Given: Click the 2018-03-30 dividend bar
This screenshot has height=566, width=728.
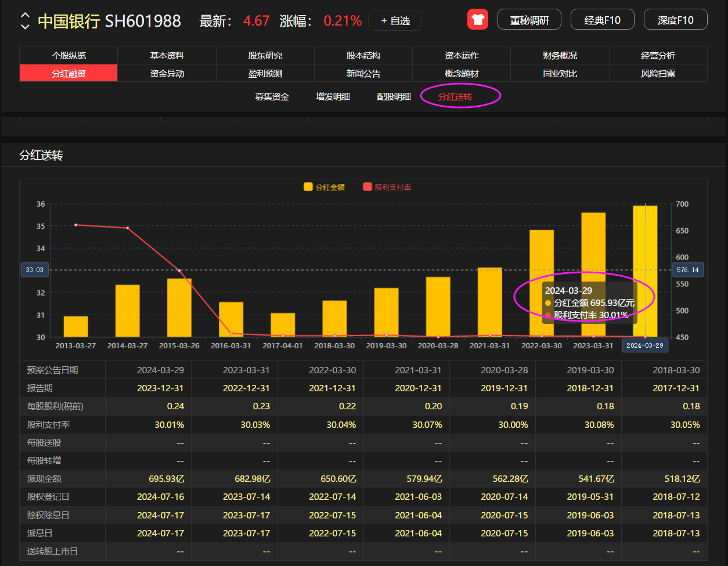Looking at the screenshot, I should pos(334,319).
